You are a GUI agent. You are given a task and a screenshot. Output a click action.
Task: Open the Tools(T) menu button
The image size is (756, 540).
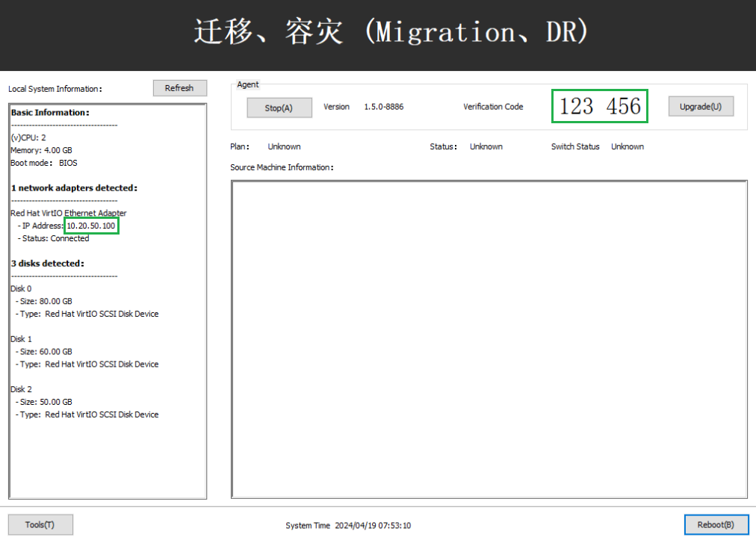pos(40,524)
